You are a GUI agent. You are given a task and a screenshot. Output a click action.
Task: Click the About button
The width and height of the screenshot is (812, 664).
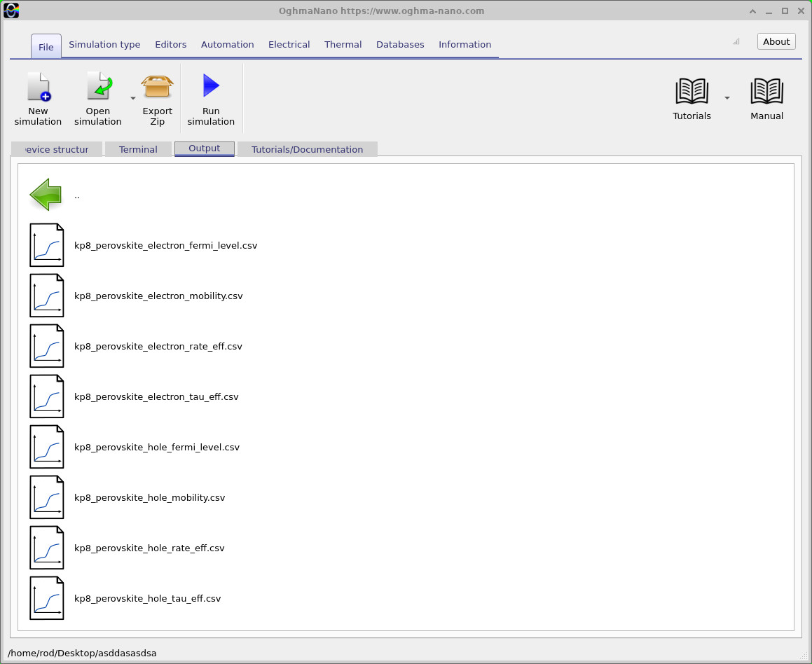[x=776, y=41]
